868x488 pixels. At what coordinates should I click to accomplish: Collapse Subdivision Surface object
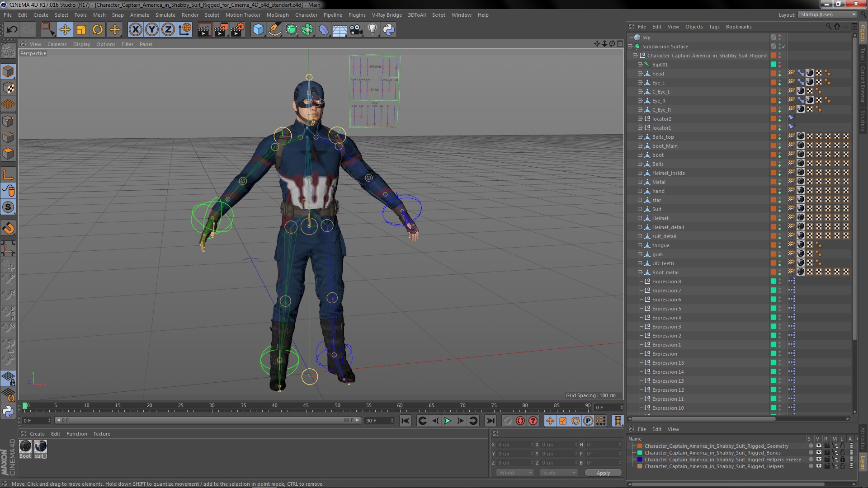[630, 47]
